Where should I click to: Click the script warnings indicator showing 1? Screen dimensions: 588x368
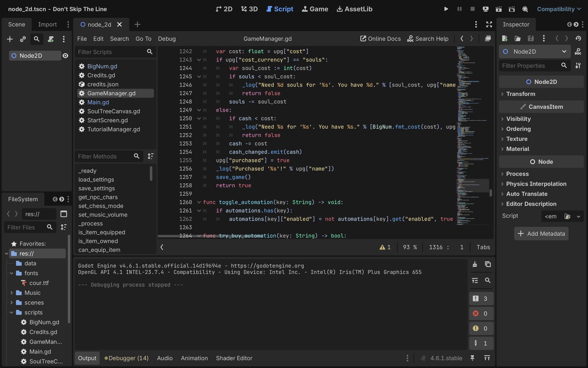(x=385, y=247)
